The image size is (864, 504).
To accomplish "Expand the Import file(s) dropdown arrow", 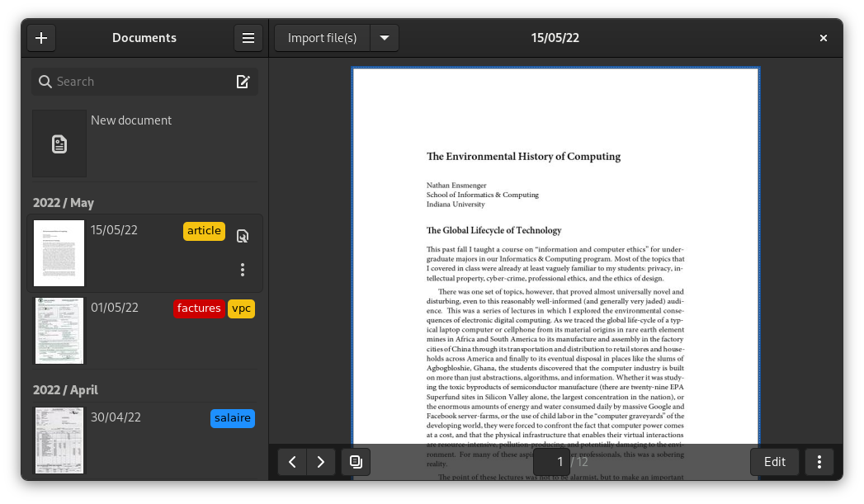I will coord(385,38).
